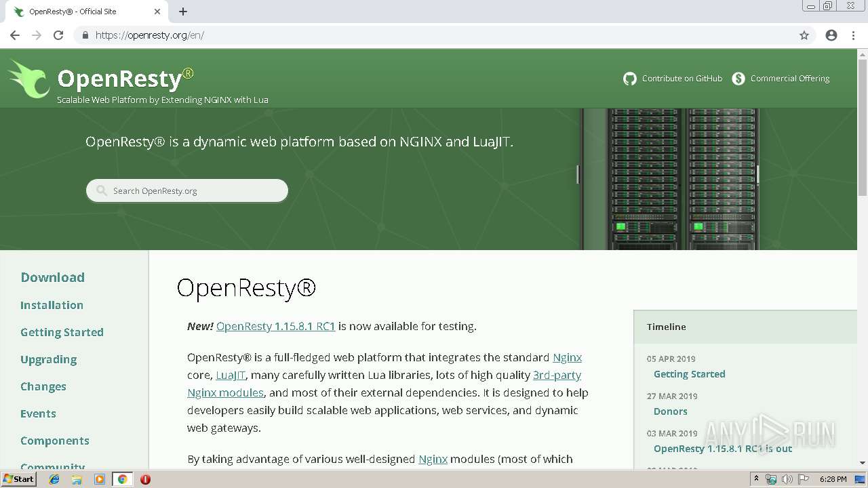Click the network tray icon
This screenshot has width=868, height=488.
771,479
